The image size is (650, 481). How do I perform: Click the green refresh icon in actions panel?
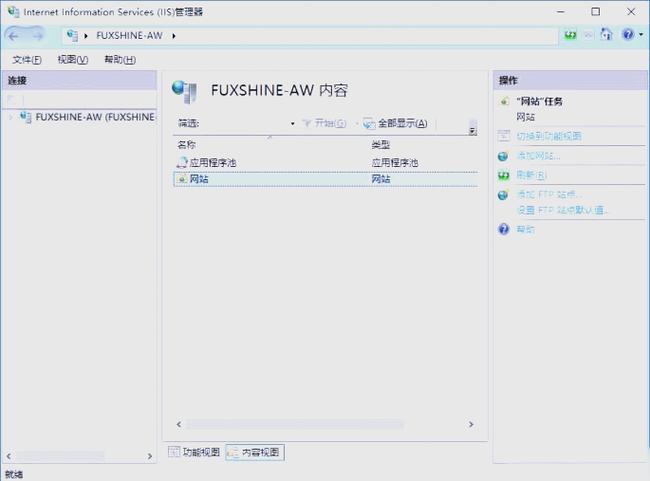(x=503, y=176)
